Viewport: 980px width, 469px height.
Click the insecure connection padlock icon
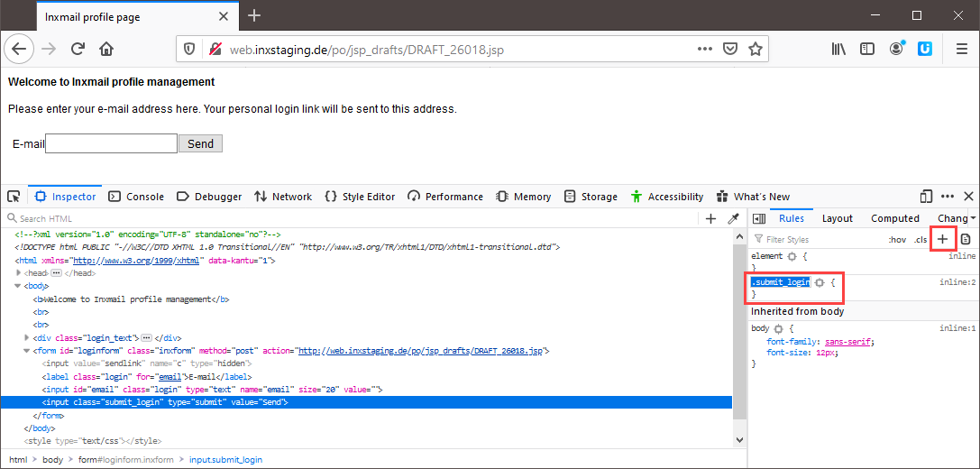tap(215, 50)
